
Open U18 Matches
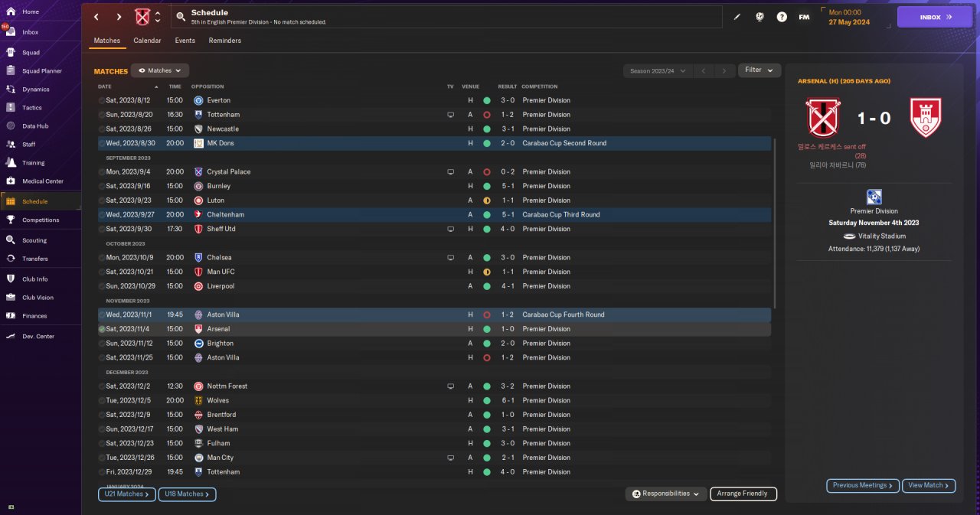(x=187, y=494)
